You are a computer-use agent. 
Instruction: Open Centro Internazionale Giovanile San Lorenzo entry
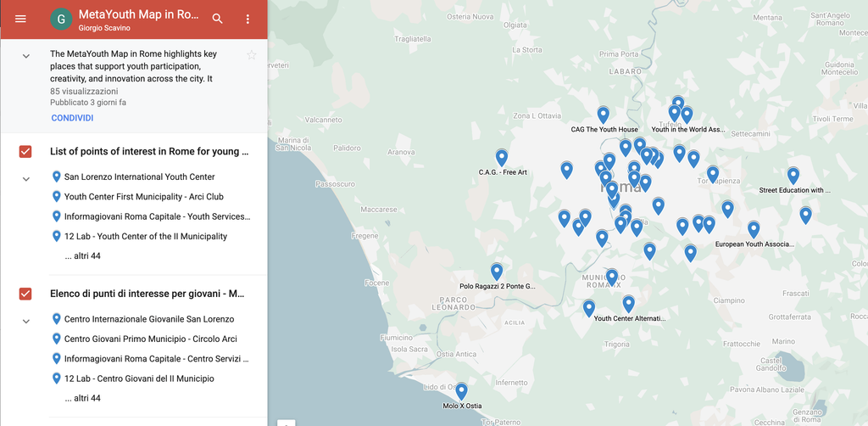pos(149,319)
